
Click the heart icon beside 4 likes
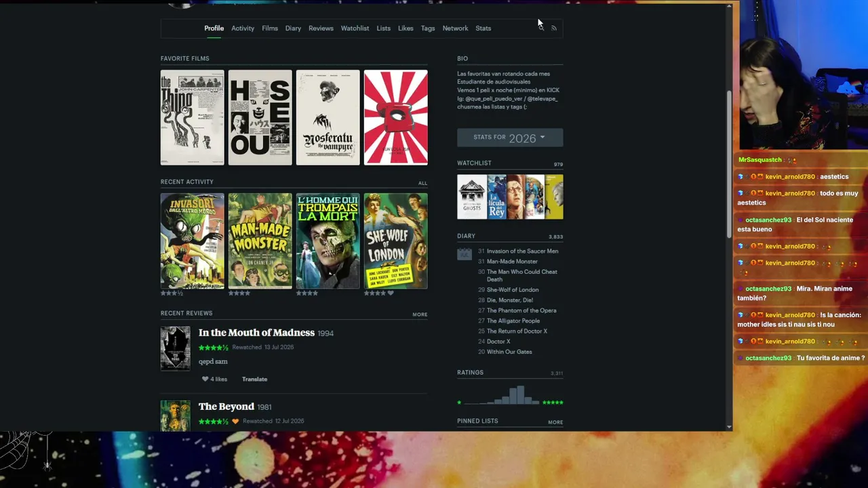coord(205,380)
